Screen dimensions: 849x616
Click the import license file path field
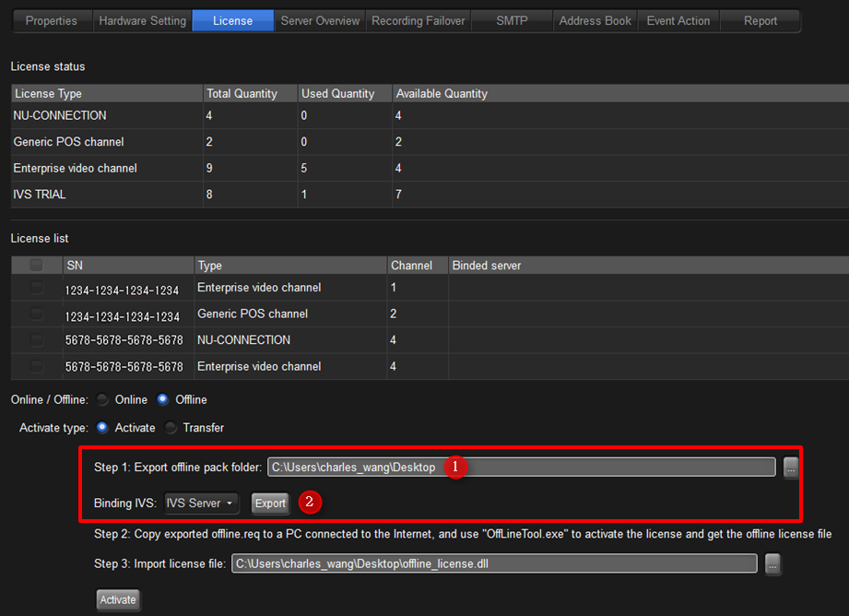[494, 564]
